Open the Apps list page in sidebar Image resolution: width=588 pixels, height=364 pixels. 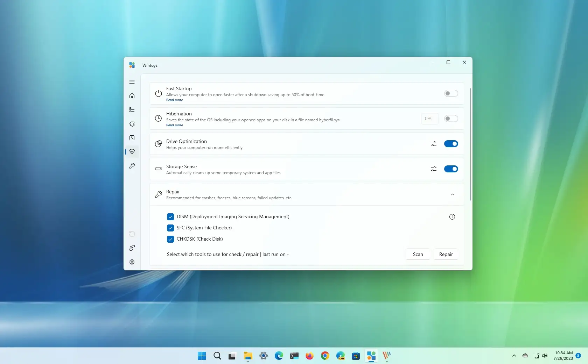[132, 110]
